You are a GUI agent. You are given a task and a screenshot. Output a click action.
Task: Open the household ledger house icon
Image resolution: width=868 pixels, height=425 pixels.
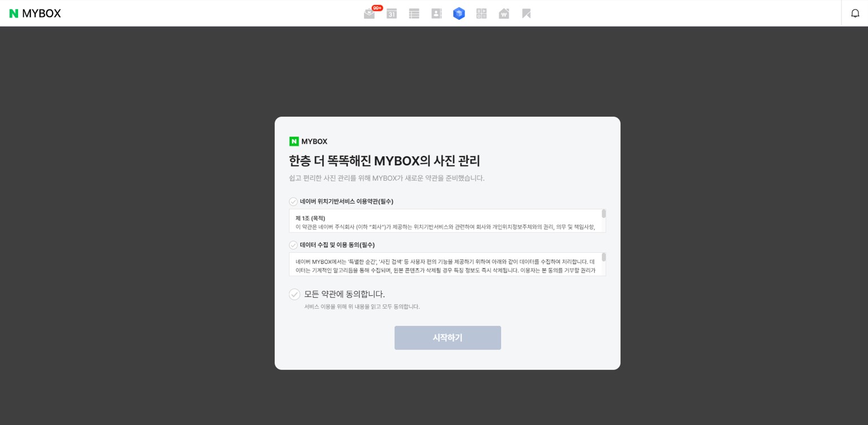pos(504,14)
